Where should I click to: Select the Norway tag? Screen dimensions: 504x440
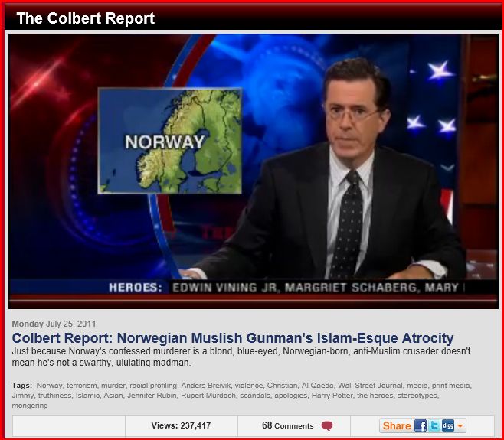point(49,386)
